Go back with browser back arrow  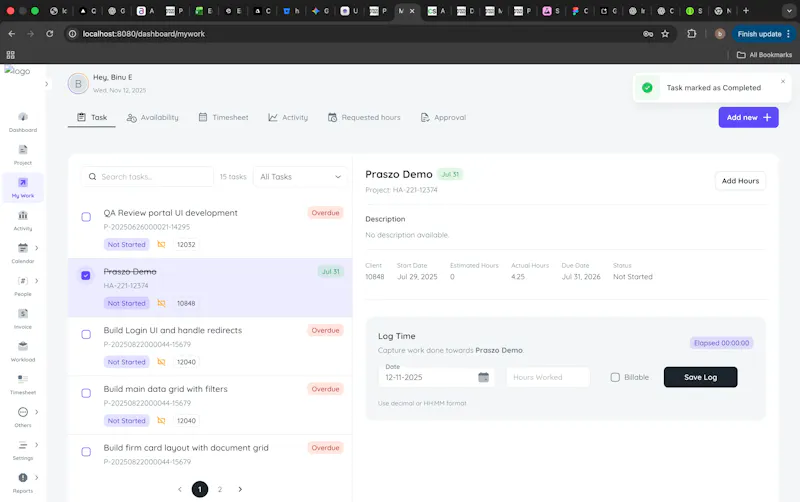tap(12, 34)
